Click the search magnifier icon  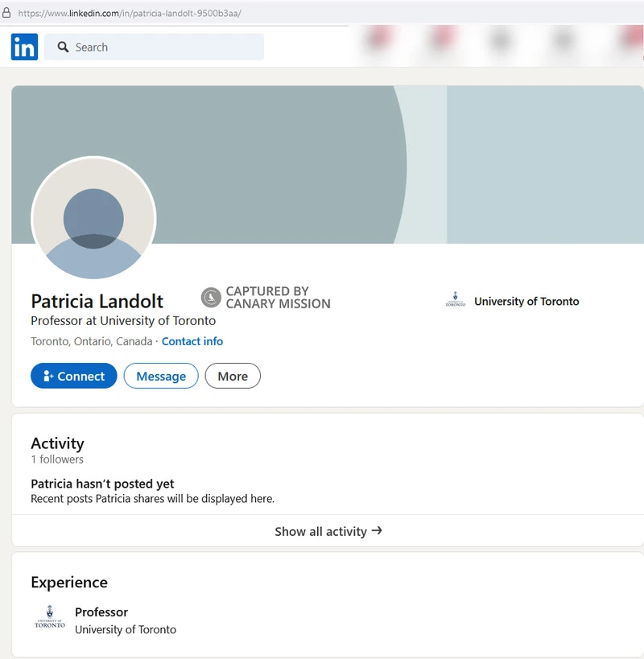coord(63,47)
